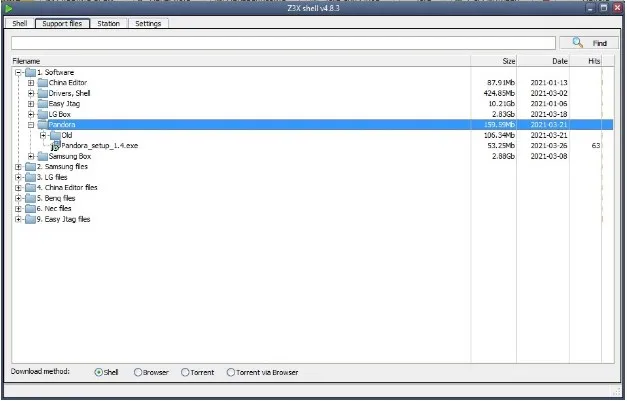
Task: Select Shell download method
Action: tap(98, 373)
